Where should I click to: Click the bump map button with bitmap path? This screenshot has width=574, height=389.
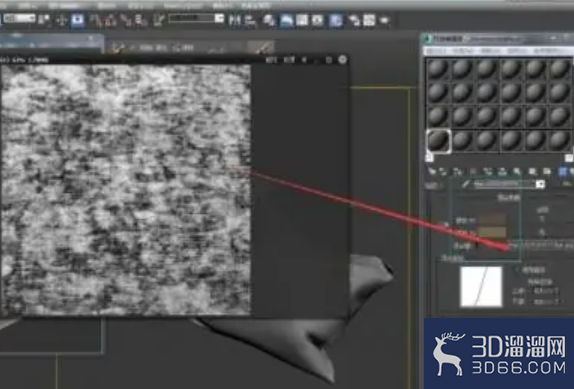542,246
